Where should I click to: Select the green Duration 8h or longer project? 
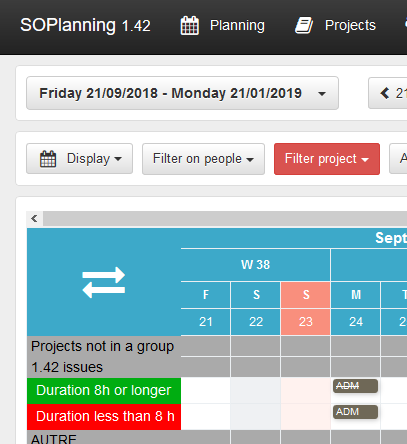104,390
